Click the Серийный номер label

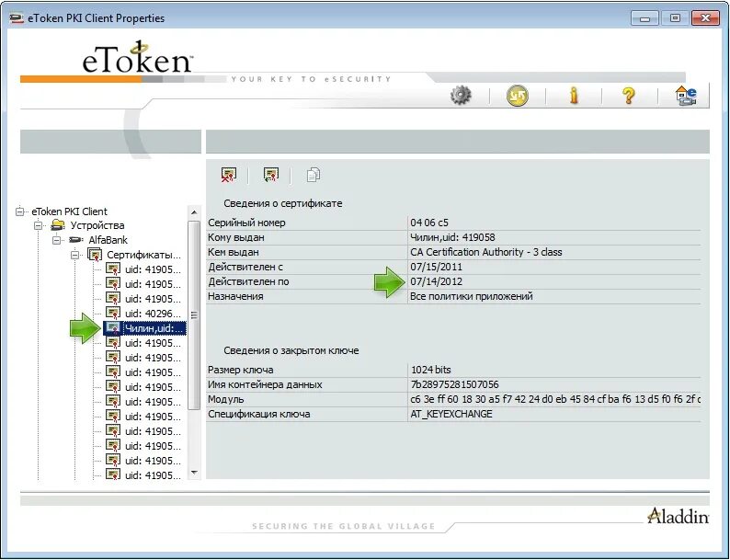tap(246, 223)
